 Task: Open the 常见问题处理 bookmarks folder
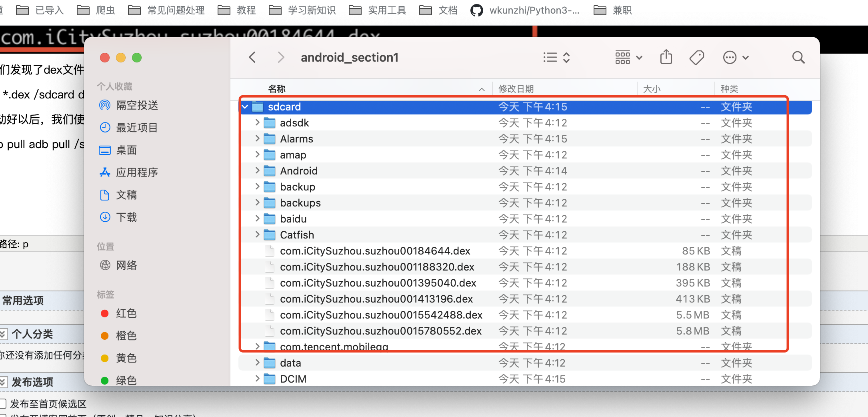pos(166,10)
